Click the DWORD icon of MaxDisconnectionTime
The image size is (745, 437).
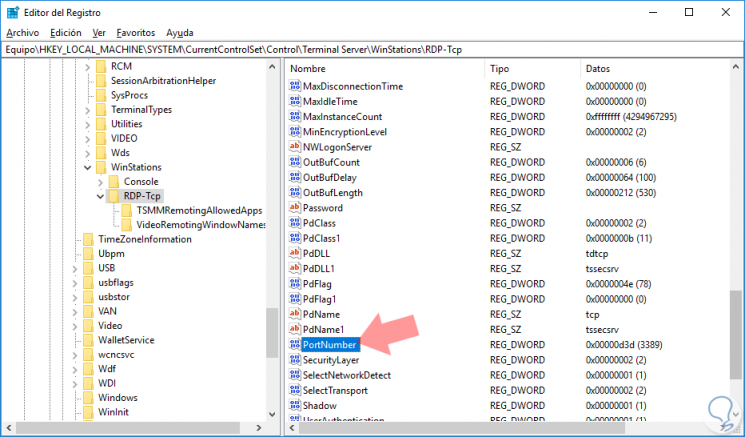click(295, 86)
